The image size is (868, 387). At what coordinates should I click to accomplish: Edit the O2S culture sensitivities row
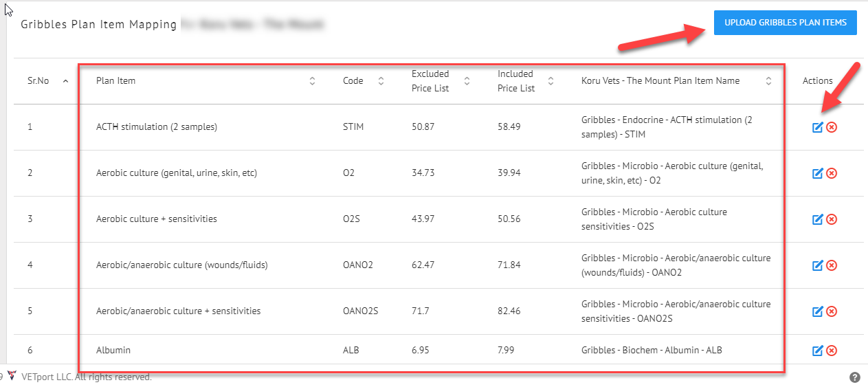coord(818,219)
